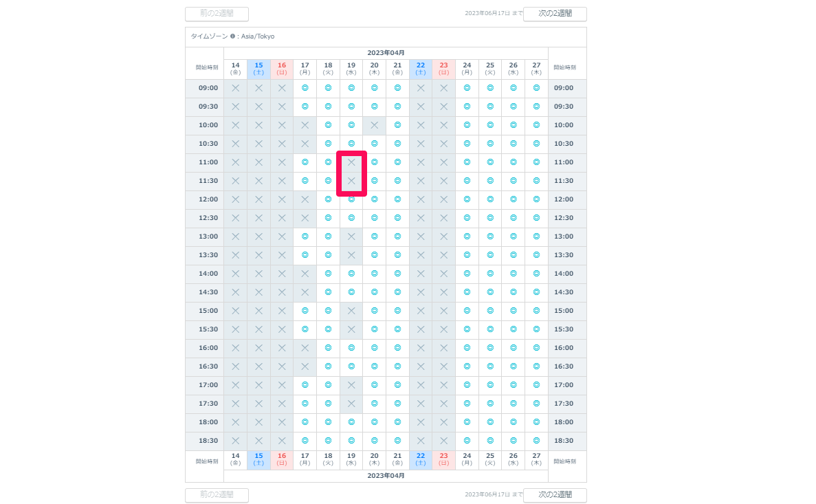Book the 14:00 slot on April 18
Screen dimensions: 816x504
(x=328, y=274)
